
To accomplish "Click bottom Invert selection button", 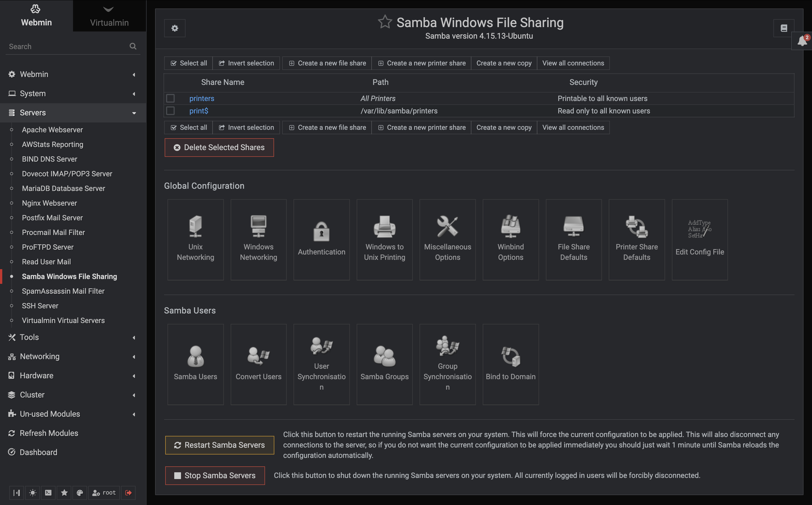I will tap(246, 127).
